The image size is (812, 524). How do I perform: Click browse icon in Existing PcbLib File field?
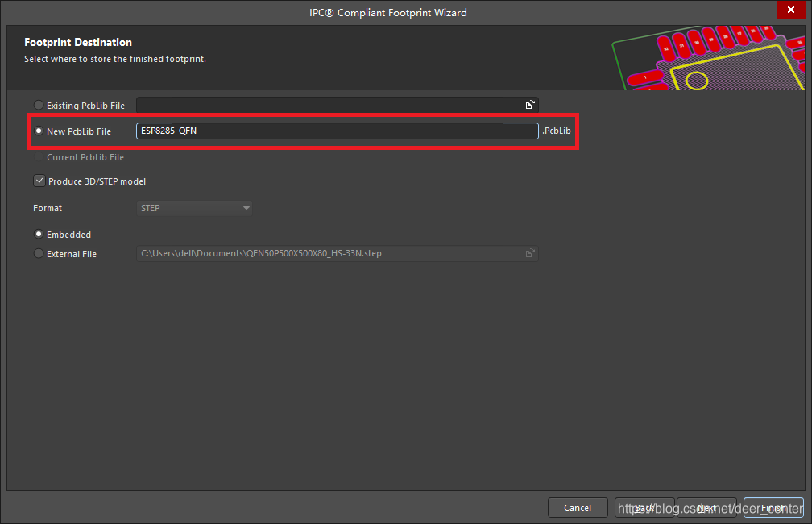(x=530, y=105)
